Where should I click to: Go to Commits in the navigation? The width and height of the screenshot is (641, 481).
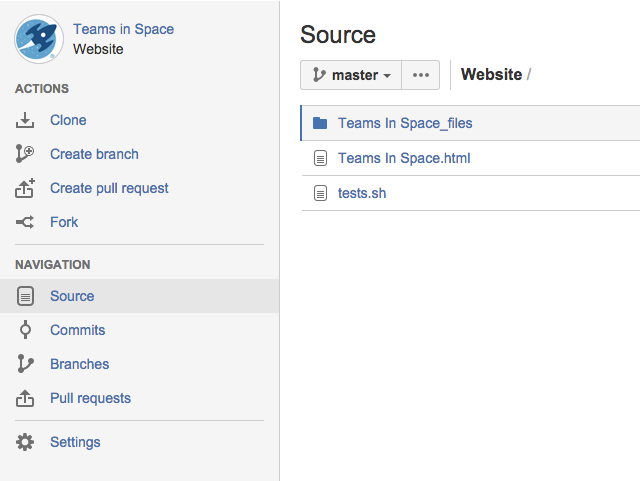[77, 330]
